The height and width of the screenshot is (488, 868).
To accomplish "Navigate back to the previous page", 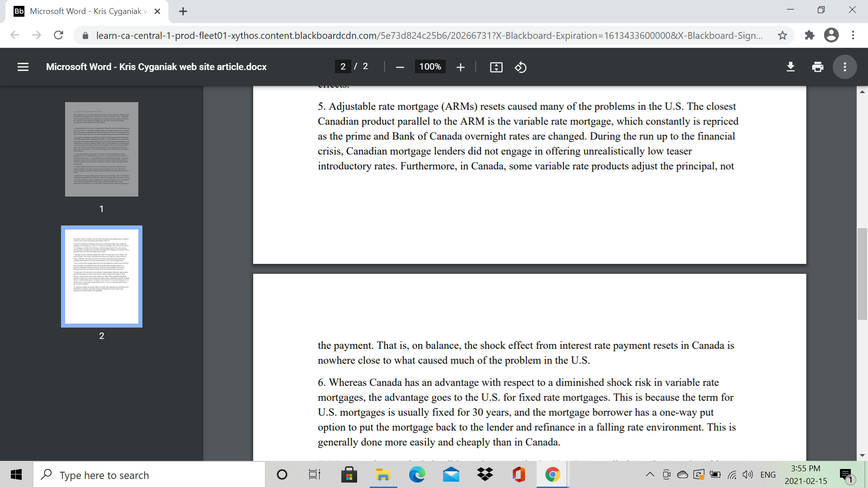I will tap(15, 35).
